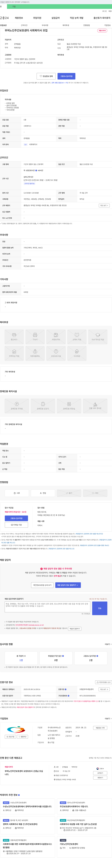Click the 요약보기 button

pyautogui.click(x=100, y=773)
